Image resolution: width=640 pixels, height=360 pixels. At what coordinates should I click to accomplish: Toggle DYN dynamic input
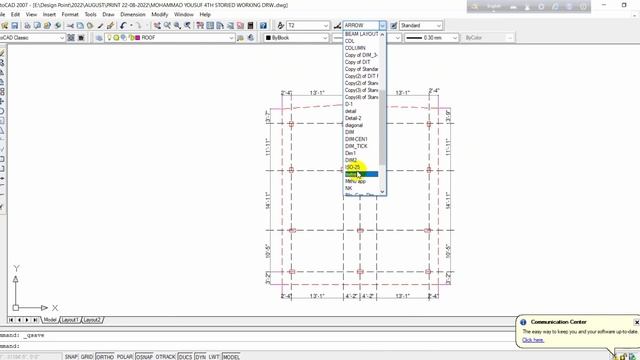[x=200, y=357]
